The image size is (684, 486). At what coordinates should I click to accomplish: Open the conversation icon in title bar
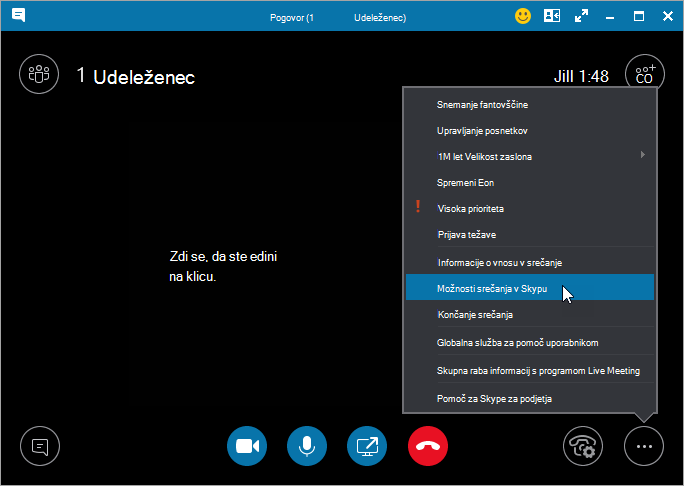point(18,16)
